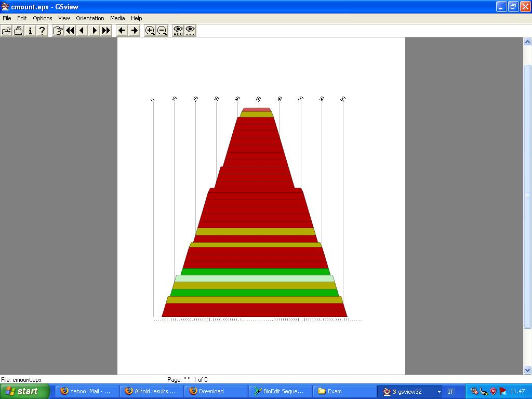Click the Go to page hand icon
The image size is (532, 399).
click(58, 31)
